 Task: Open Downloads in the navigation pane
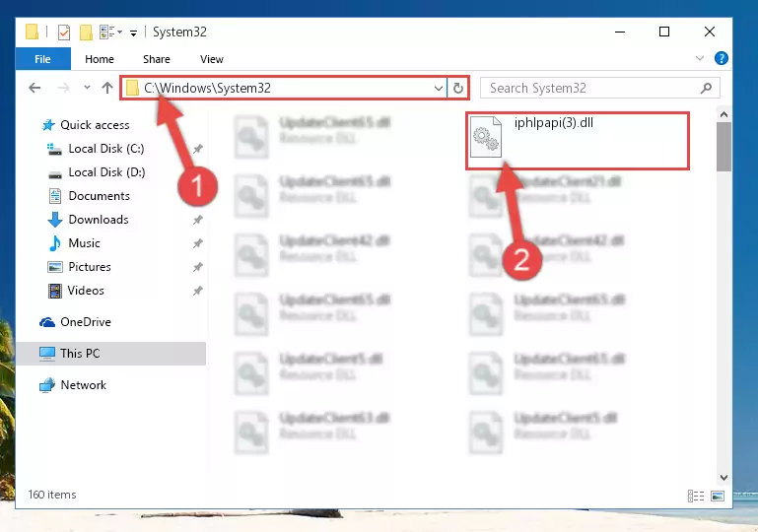(99, 220)
